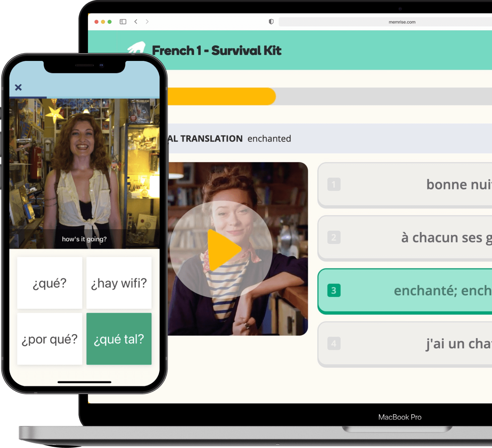Click the enchanted translation text
Viewport: 492px width, 448px height.
click(269, 139)
